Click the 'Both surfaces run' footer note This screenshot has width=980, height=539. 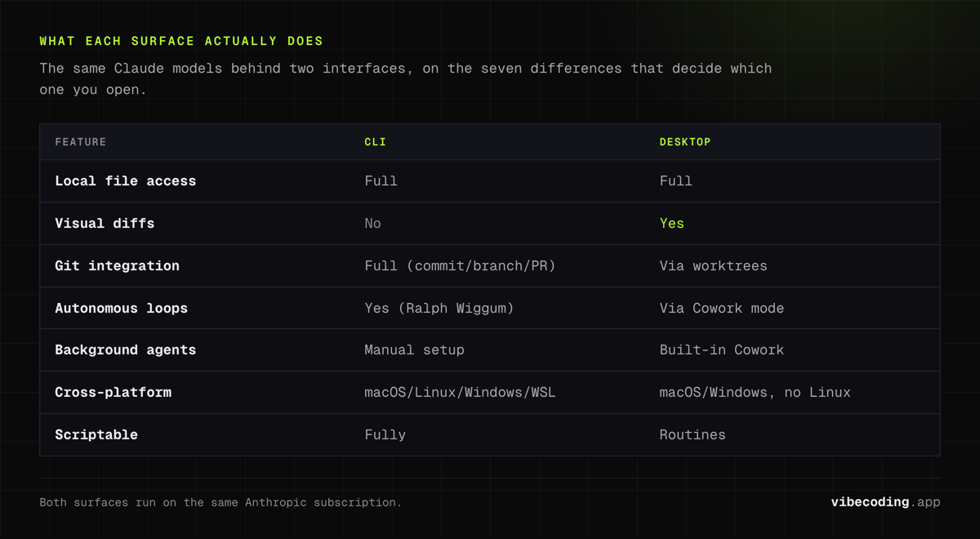click(x=220, y=502)
